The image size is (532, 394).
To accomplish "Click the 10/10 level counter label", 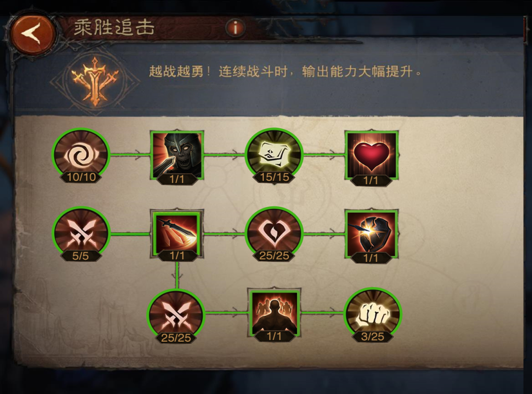I will pyautogui.click(x=81, y=177).
